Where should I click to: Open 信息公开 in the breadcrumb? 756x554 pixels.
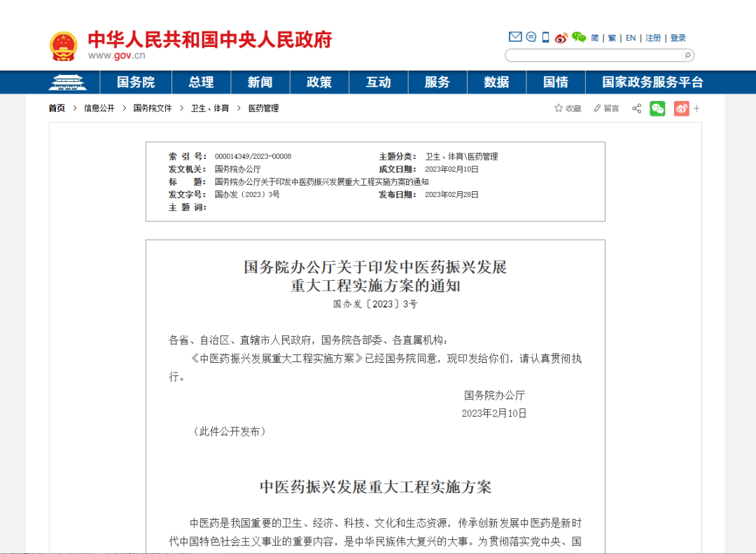point(99,108)
